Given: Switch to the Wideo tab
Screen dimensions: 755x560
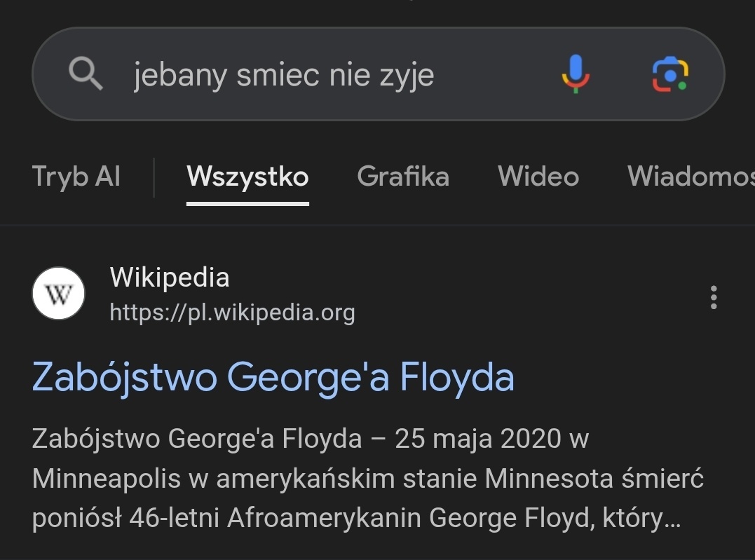Looking at the screenshot, I should coord(538,177).
